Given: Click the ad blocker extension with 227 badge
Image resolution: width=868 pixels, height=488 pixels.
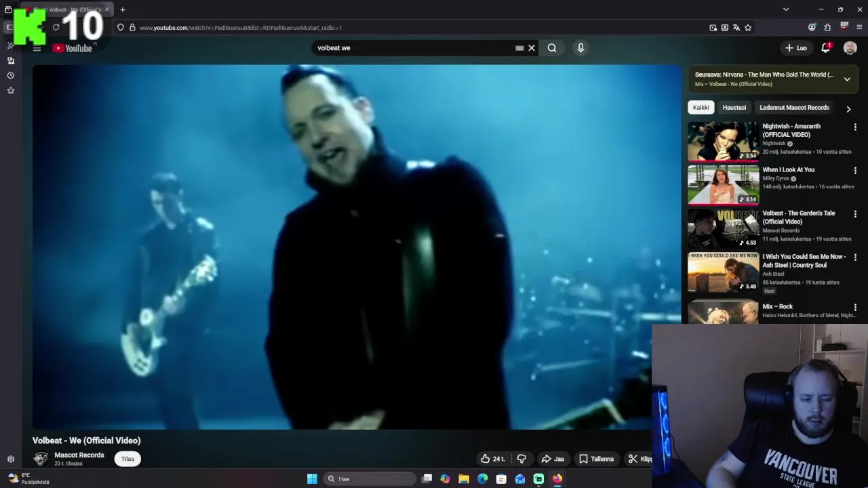Looking at the screenshot, I should click(x=844, y=27).
